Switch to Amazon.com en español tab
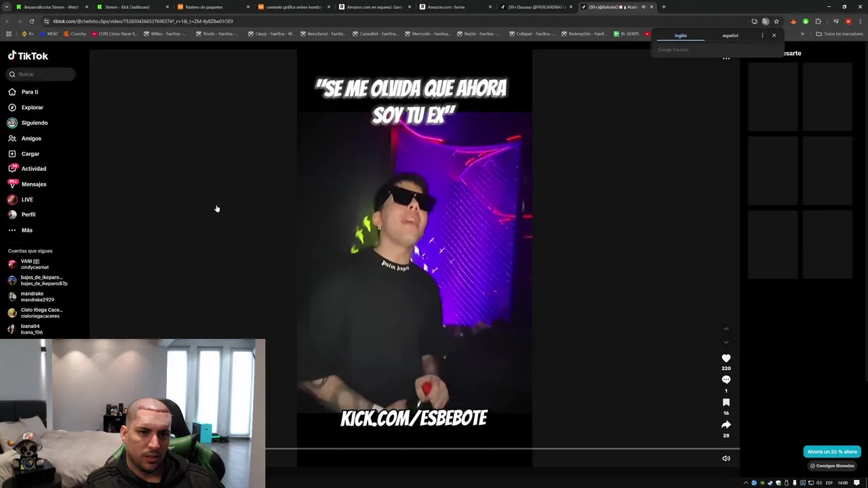This screenshot has width=868, height=488. pyautogui.click(x=374, y=7)
